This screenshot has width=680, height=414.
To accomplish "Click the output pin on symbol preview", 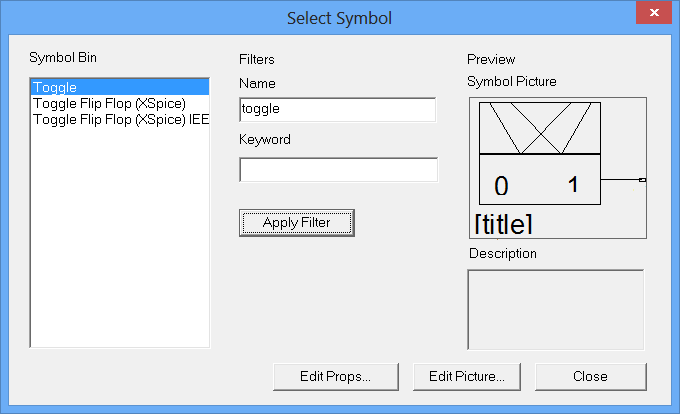I will pos(642,180).
